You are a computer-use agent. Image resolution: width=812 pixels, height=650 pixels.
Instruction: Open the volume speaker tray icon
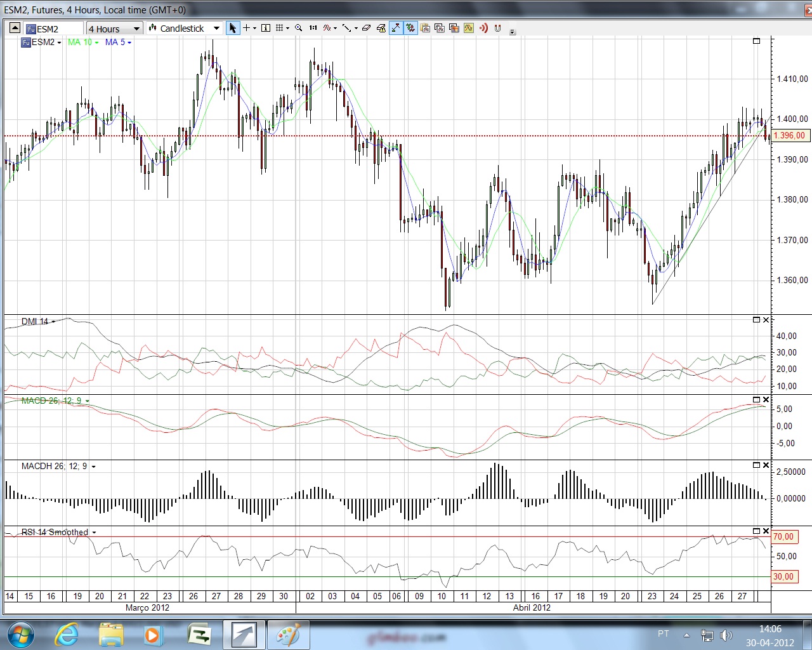(x=726, y=635)
